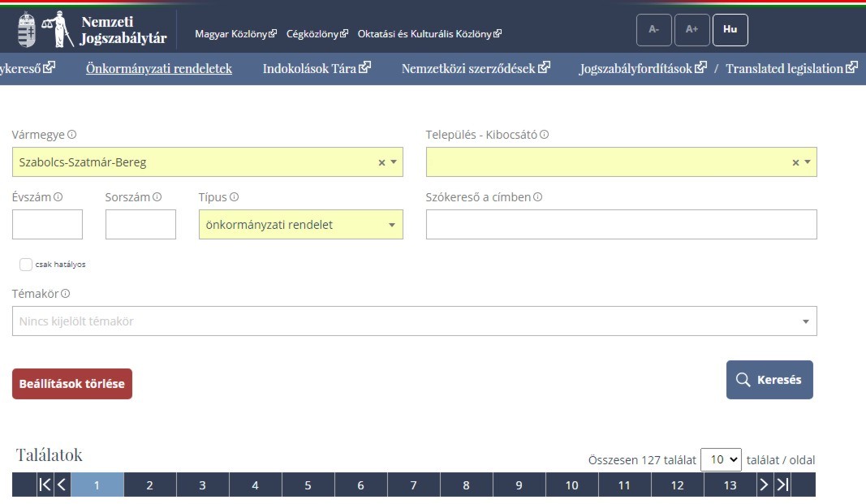This screenshot has height=504, width=866.
Task: Open Translated legislation menu link
Action: 791,68
